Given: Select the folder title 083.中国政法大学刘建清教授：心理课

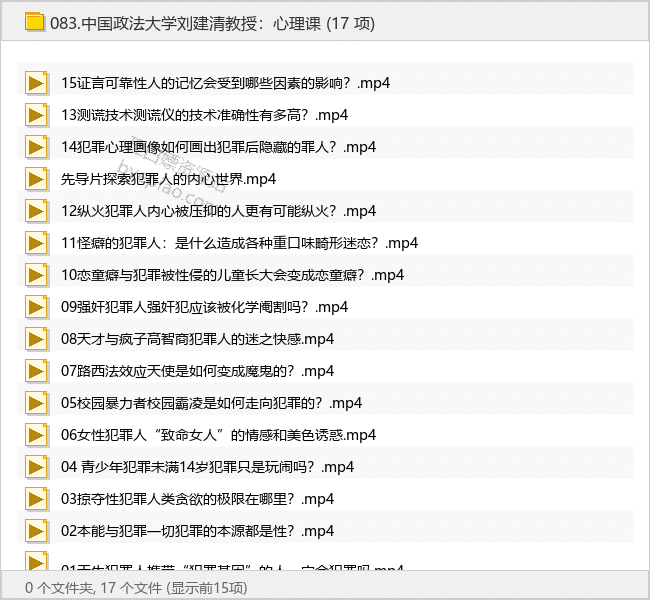Looking at the screenshot, I should pos(186,23).
